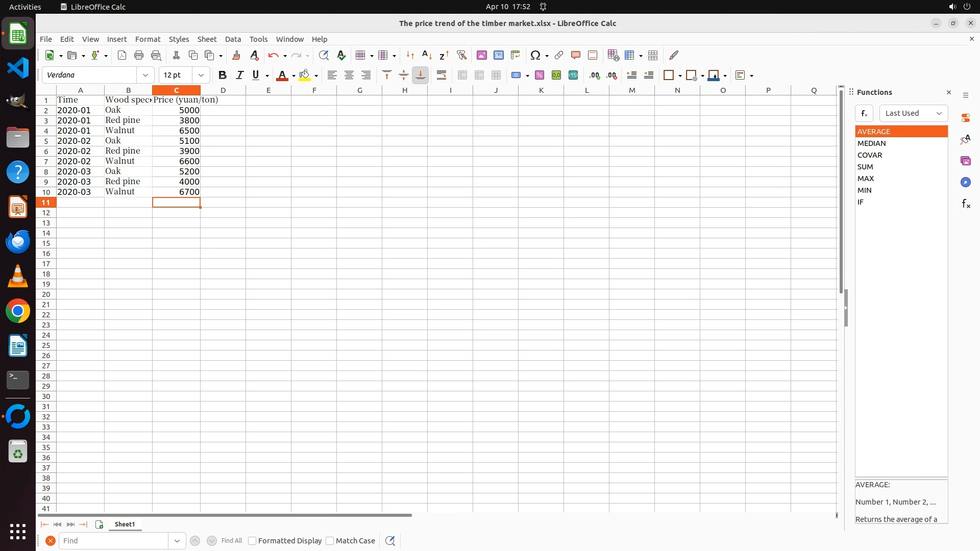The width and height of the screenshot is (980, 551).
Task: Click the Wrap Text icon
Action: click(x=442, y=75)
